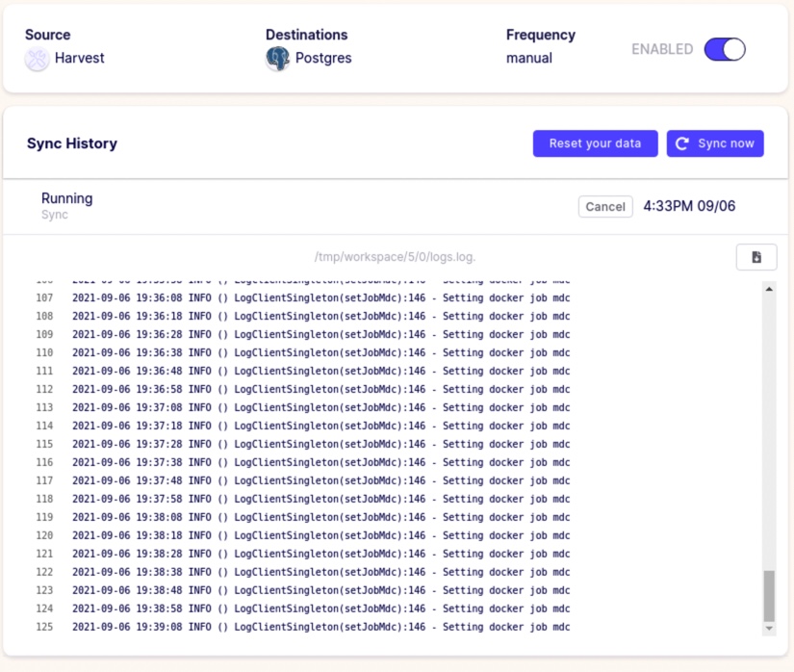The image size is (794, 672).
Task: Select log line 112 at 19:36:58
Action: [x=303, y=389]
